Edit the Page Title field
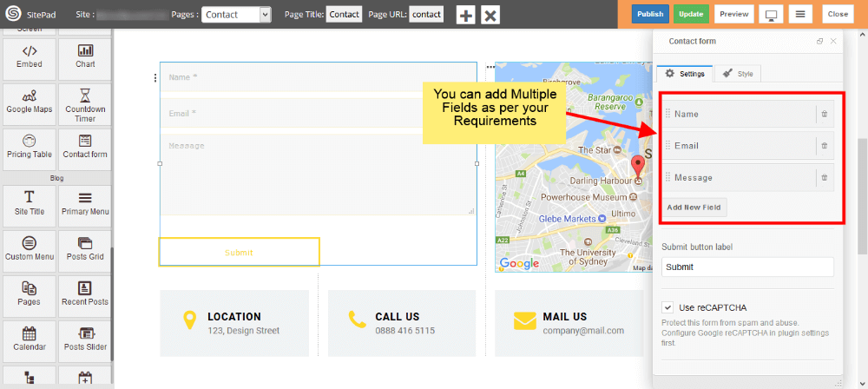Screen dimensions: 868x389 [x=345, y=15]
